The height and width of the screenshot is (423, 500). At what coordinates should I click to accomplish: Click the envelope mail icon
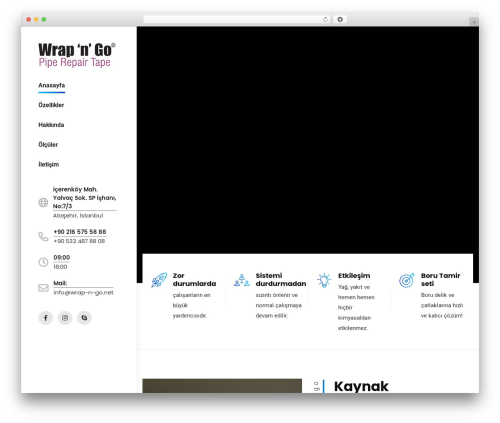(43, 288)
